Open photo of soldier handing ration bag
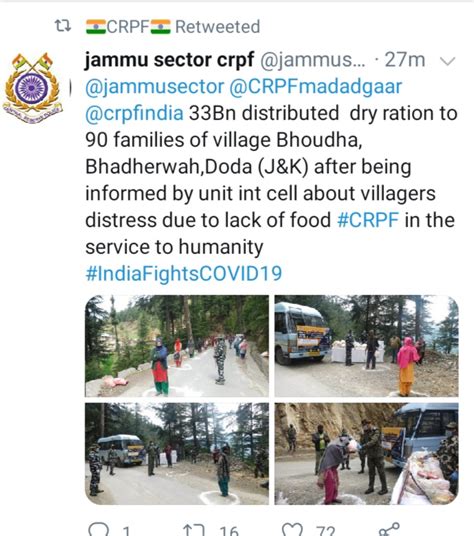Image resolution: width=474 pixels, height=536 pixels. [x=366, y=454]
